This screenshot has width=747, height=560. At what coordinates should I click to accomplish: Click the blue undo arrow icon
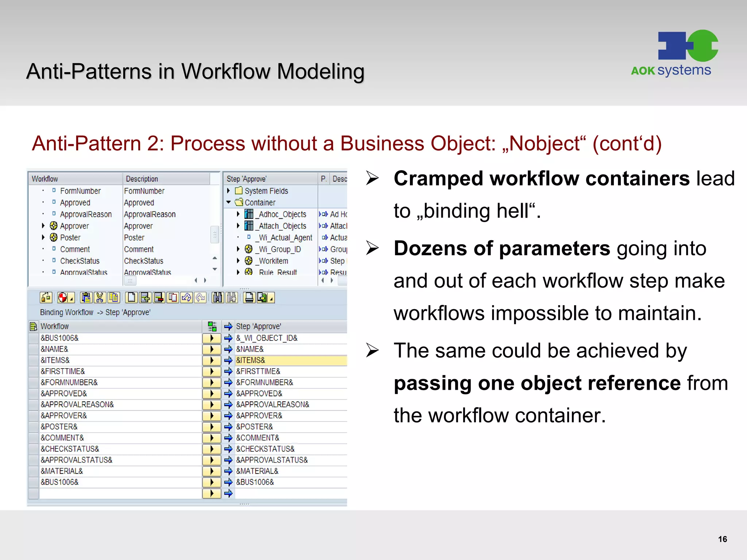tap(186, 298)
